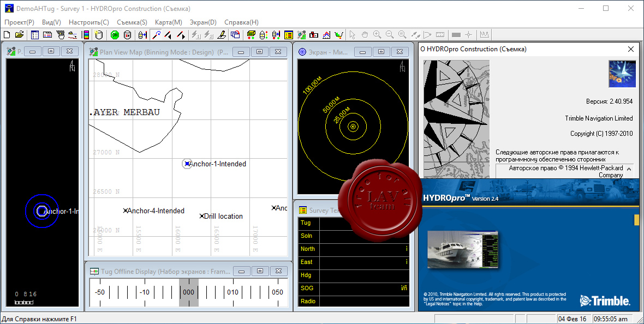Click the dredge profile toolbar icon
The width and height of the screenshot is (644, 324).
73,35
